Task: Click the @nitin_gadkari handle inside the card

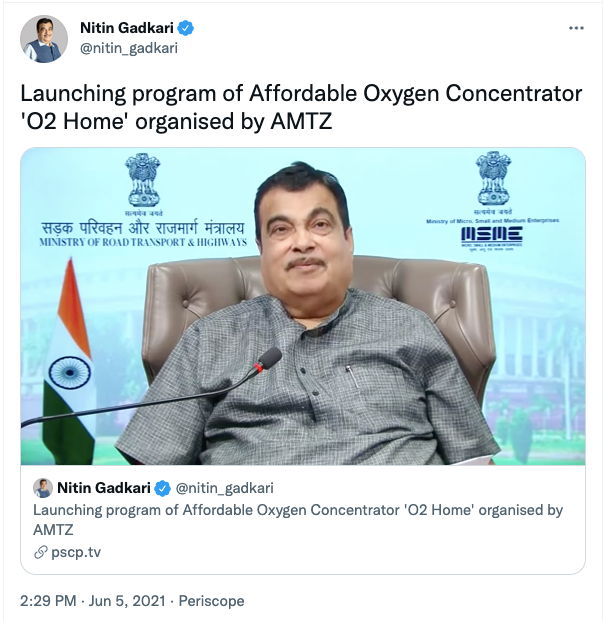Action: (x=224, y=488)
